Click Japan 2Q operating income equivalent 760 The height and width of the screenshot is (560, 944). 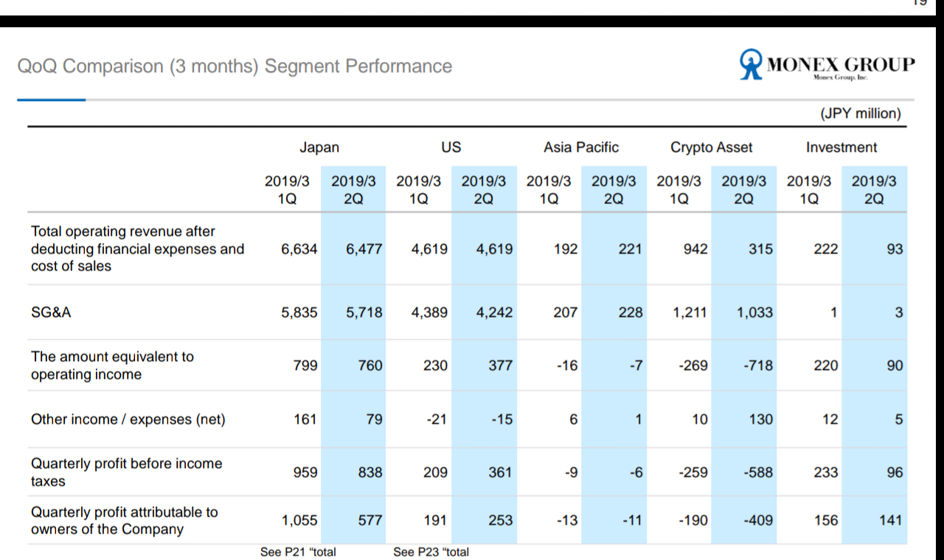pyautogui.click(x=371, y=365)
